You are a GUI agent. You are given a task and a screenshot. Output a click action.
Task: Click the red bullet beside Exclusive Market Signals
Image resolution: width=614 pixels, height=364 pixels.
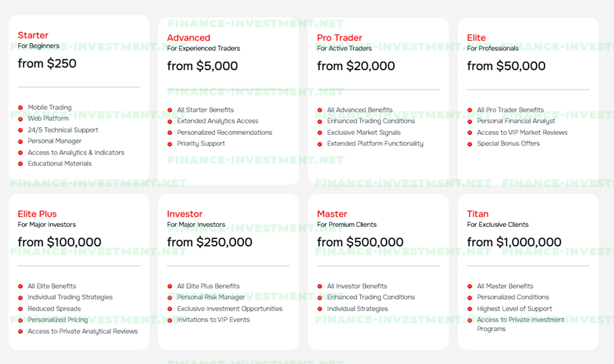coord(320,133)
